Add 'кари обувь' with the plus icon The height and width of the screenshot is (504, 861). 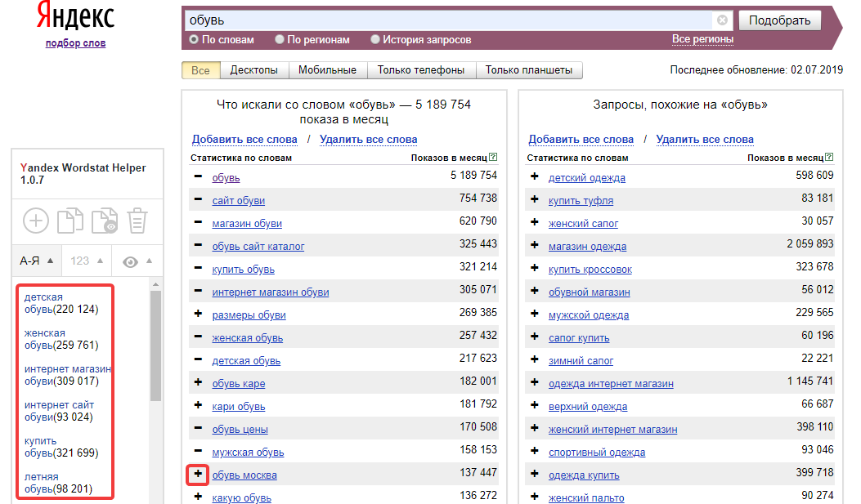point(198,405)
